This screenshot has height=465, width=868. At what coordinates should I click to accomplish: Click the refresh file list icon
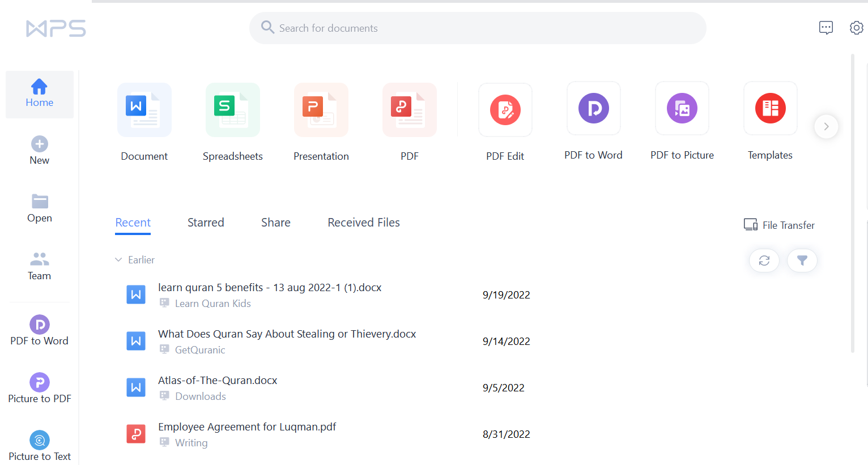point(764,261)
